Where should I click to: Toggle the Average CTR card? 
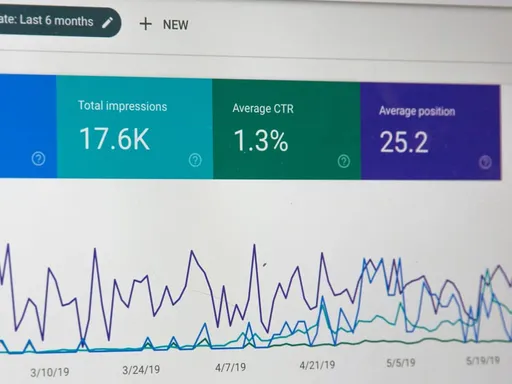(x=286, y=130)
